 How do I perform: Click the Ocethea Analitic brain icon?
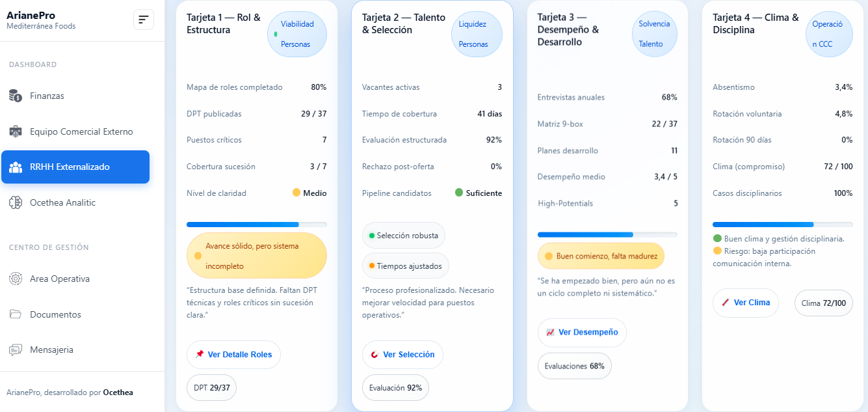[x=16, y=203]
